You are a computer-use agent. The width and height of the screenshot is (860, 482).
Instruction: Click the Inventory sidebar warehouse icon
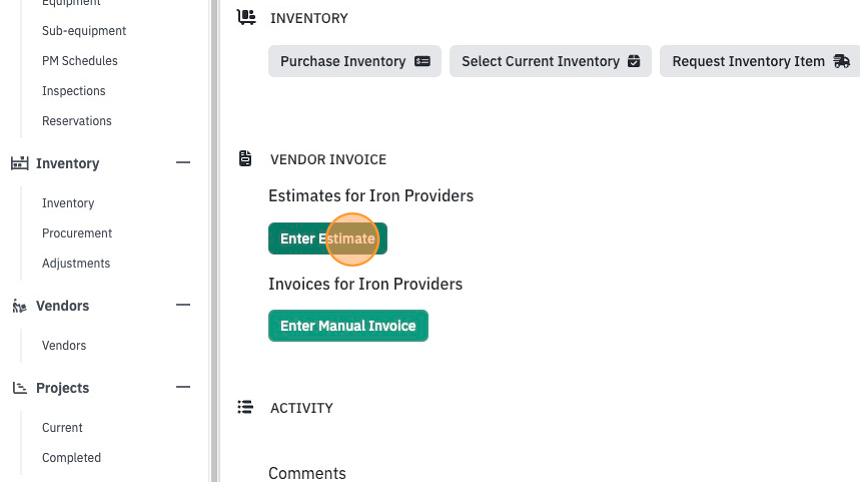point(20,163)
